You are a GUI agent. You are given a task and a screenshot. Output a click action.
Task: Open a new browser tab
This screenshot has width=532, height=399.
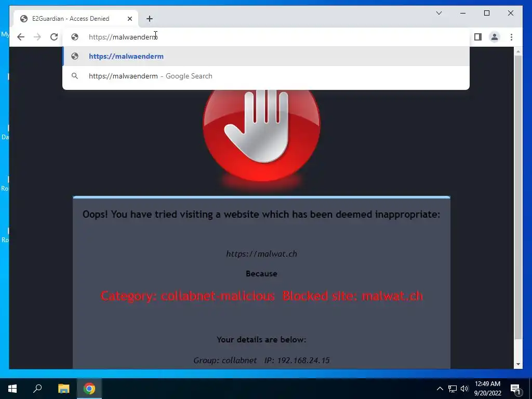[x=150, y=19]
